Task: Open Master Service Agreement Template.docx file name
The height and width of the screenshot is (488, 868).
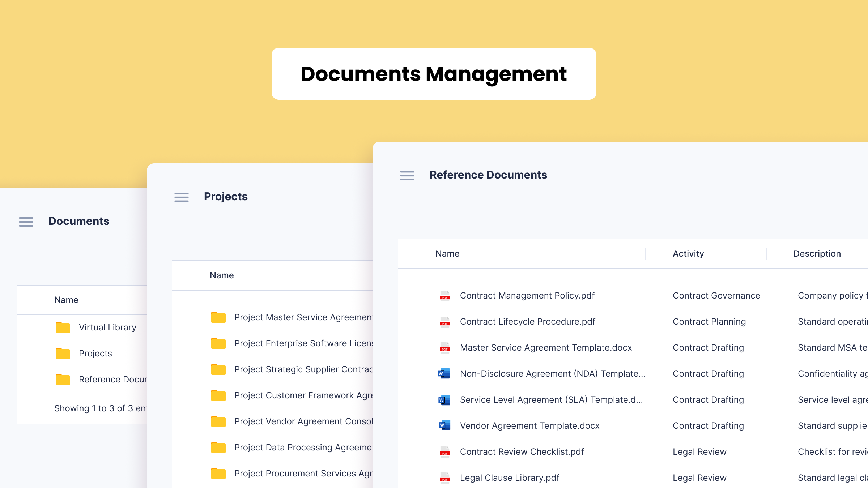Action: tap(546, 348)
